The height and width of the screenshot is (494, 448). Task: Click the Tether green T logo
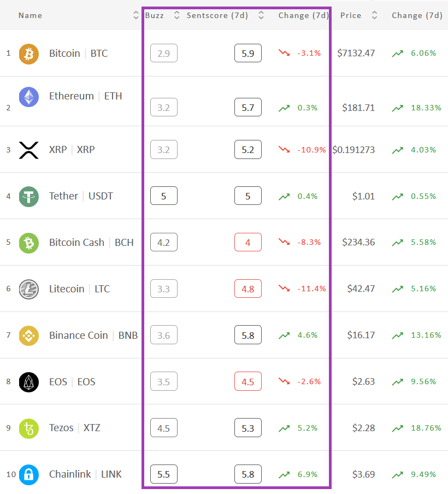28,197
